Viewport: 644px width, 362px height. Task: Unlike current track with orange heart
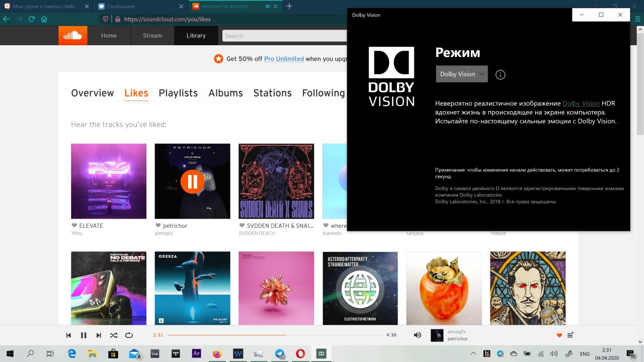click(559, 335)
